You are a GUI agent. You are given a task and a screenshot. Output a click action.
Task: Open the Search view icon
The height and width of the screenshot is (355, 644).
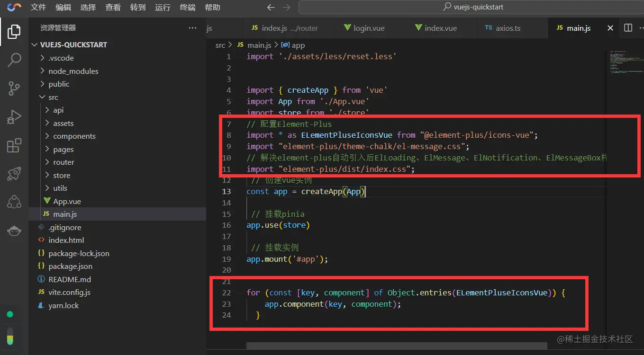click(x=14, y=60)
